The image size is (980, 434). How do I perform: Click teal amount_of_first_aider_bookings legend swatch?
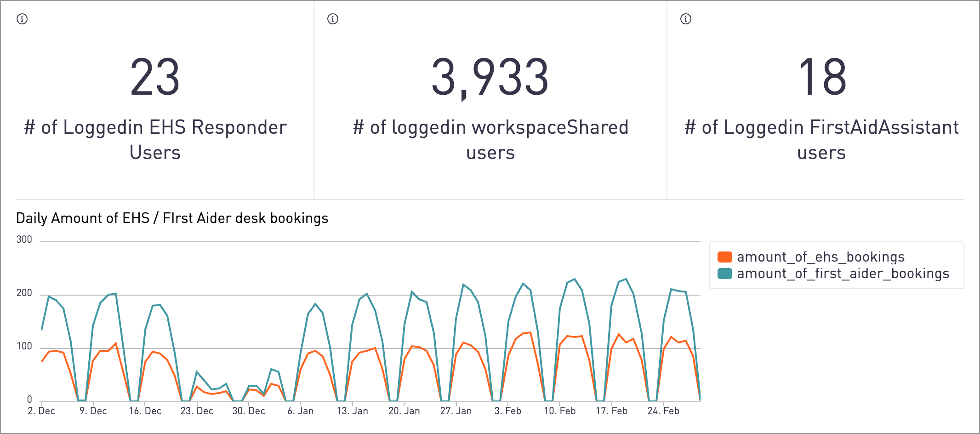click(x=725, y=274)
